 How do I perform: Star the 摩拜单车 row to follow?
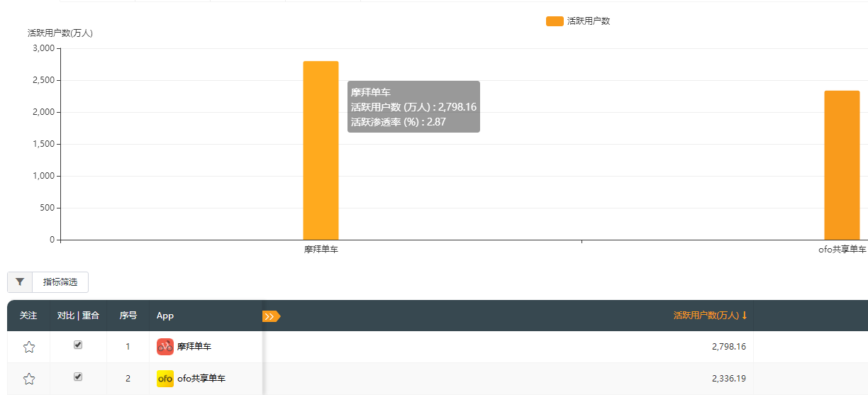tap(29, 347)
